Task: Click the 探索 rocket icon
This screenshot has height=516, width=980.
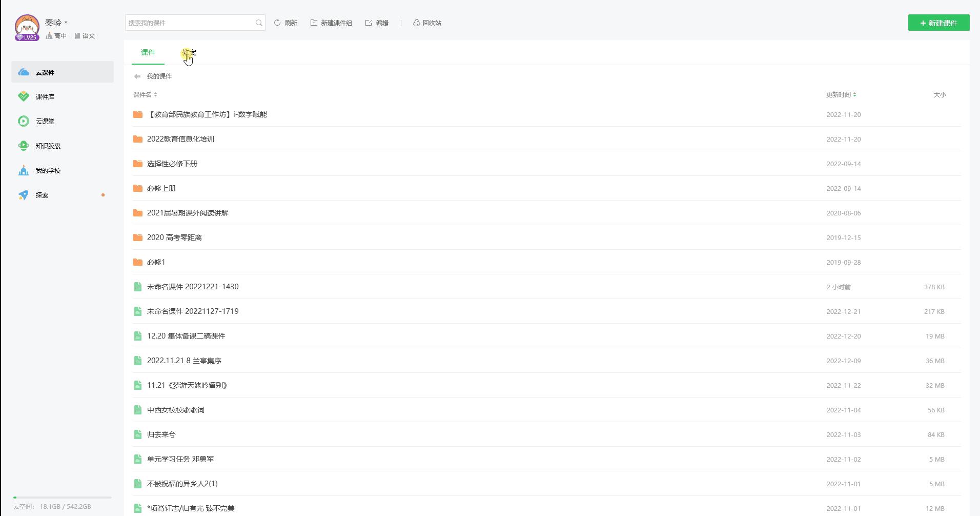Action: [x=24, y=195]
